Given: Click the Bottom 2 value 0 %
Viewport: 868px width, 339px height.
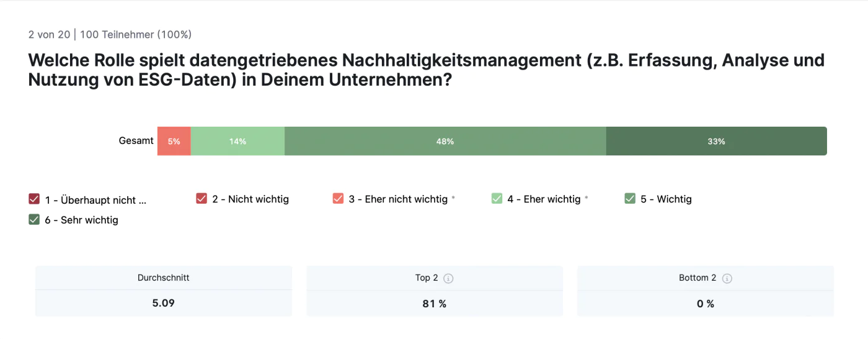Looking at the screenshot, I should click(x=705, y=304).
